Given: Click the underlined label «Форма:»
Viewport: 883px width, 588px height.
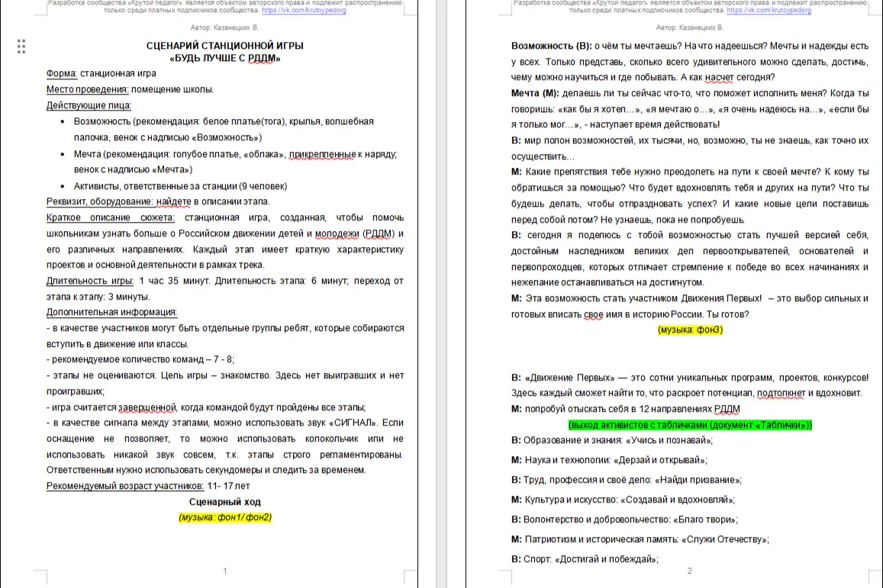Looking at the screenshot, I should click(x=62, y=73).
